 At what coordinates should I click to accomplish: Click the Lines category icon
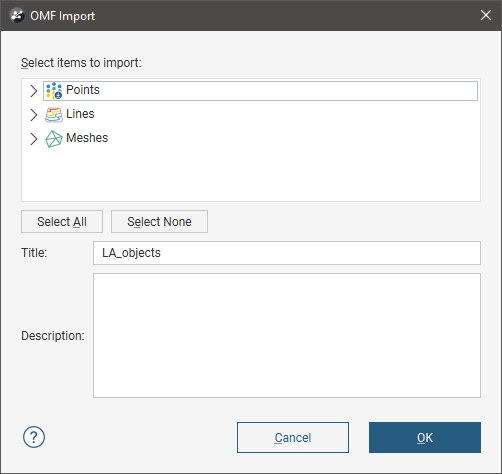[x=54, y=115]
